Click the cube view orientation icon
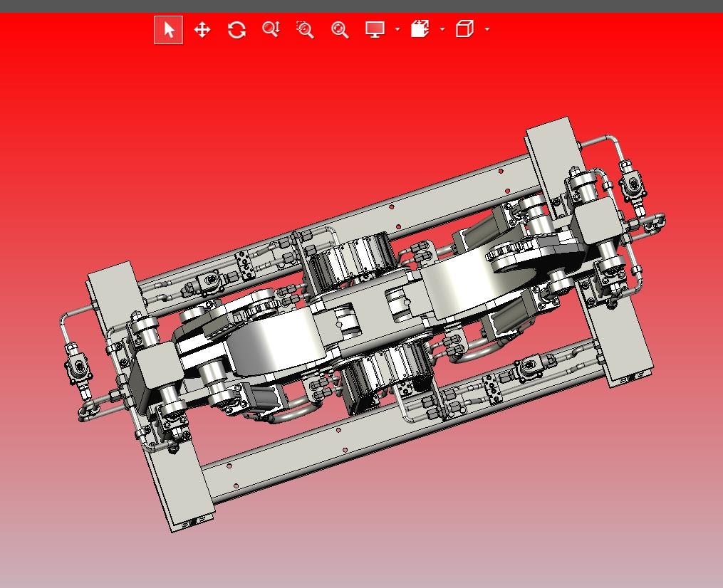723x588 pixels. 464,29
